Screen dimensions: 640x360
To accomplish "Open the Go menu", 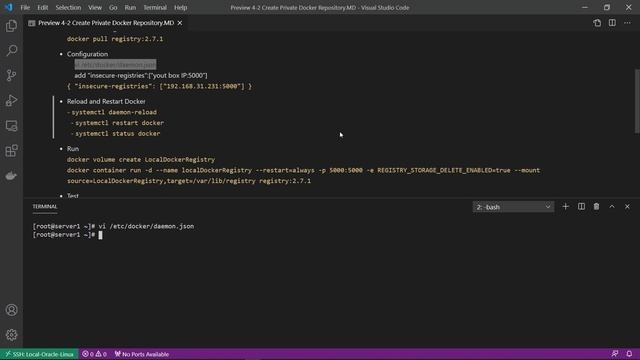I will [113, 7].
